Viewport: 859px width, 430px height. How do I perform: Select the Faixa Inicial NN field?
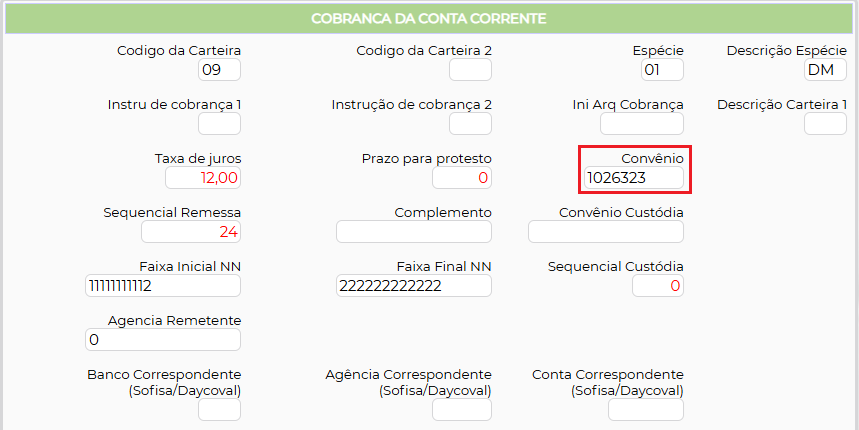point(164,286)
